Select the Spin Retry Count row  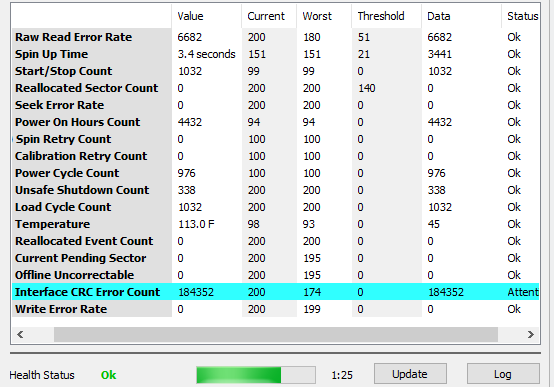click(x=276, y=139)
